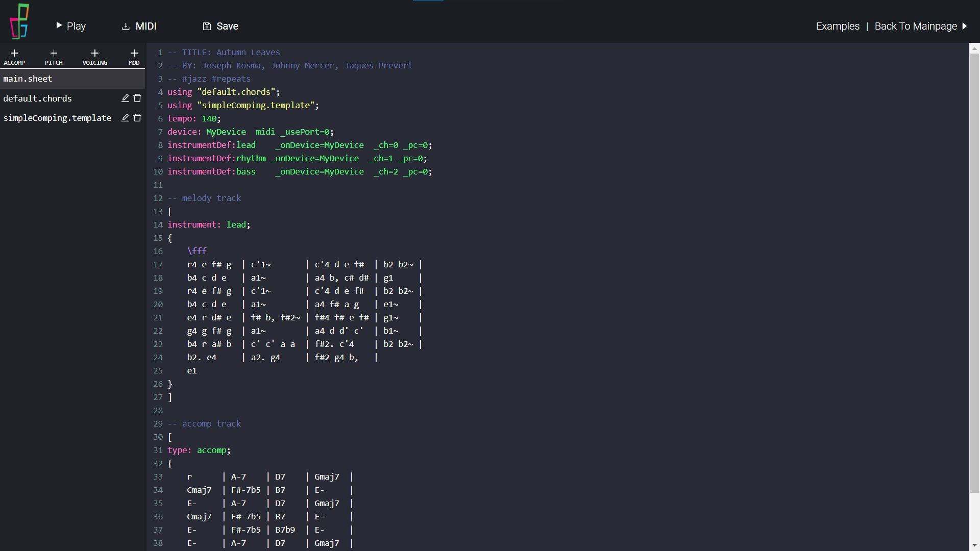Rename default.chords with pencil icon
Screen dimensions: 980x551
125,98
